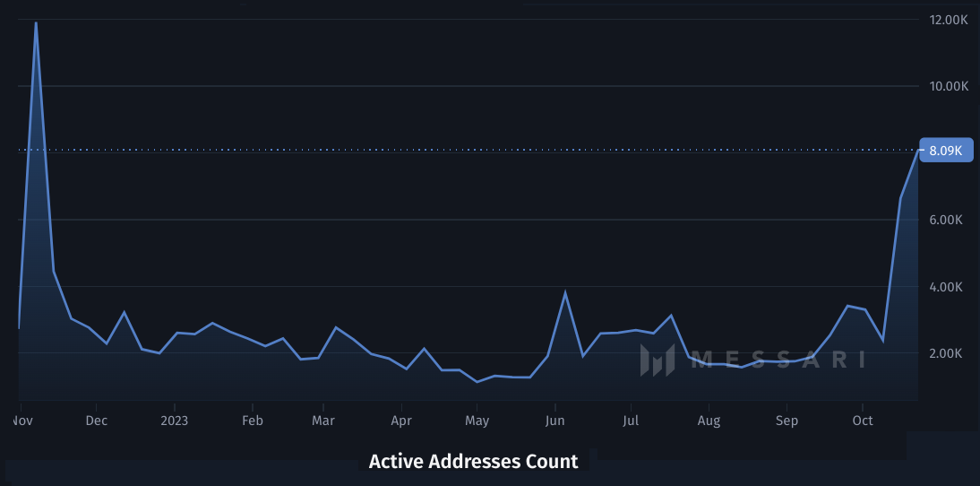The height and width of the screenshot is (486, 980).
Task: Click the MESSARI watermark text
Action: [779, 360]
